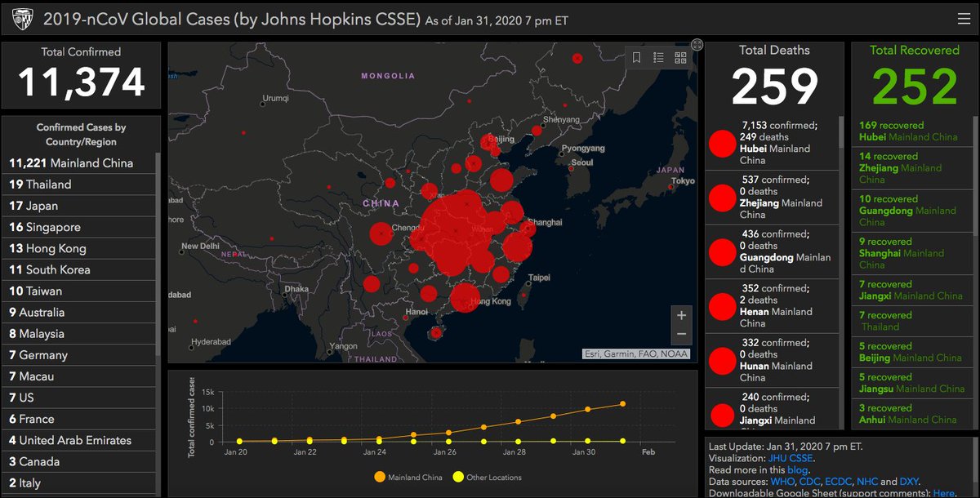Click red circle beside Jiangxi 240 confirmed
Screen dimensions: 980x498
(x=723, y=415)
